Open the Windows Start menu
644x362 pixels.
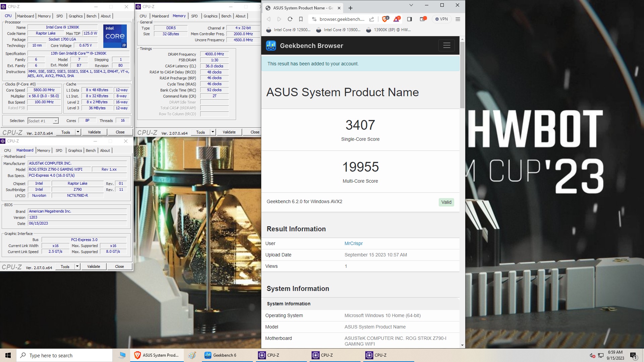(x=8, y=355)
